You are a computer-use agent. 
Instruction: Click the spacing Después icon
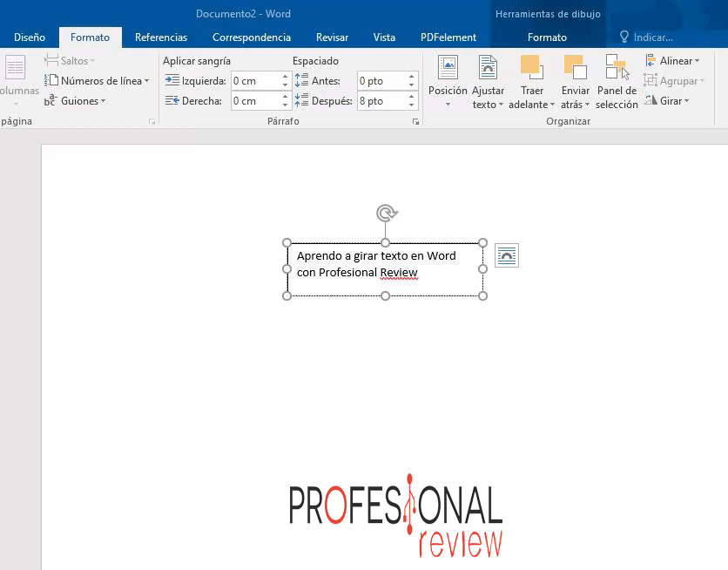pyautogui.click(x=301, y=100)
